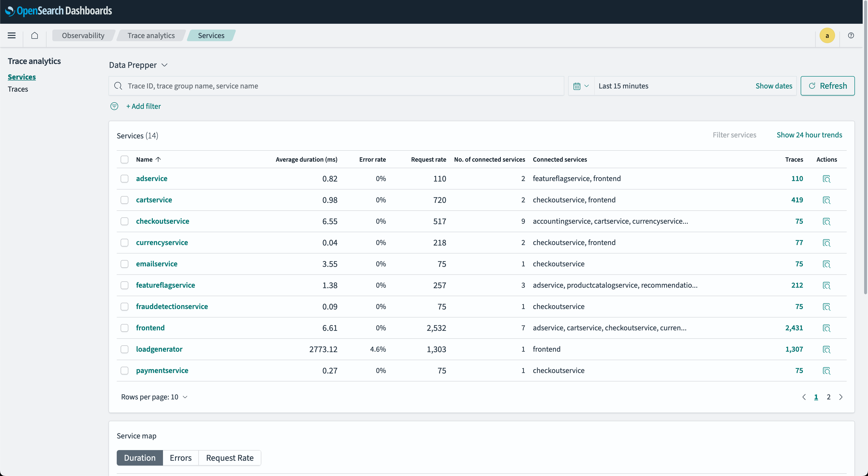The width and height of the screenshot is (868, 476).
Task: Open the help icon menu
Action: [x=851, y=35]
